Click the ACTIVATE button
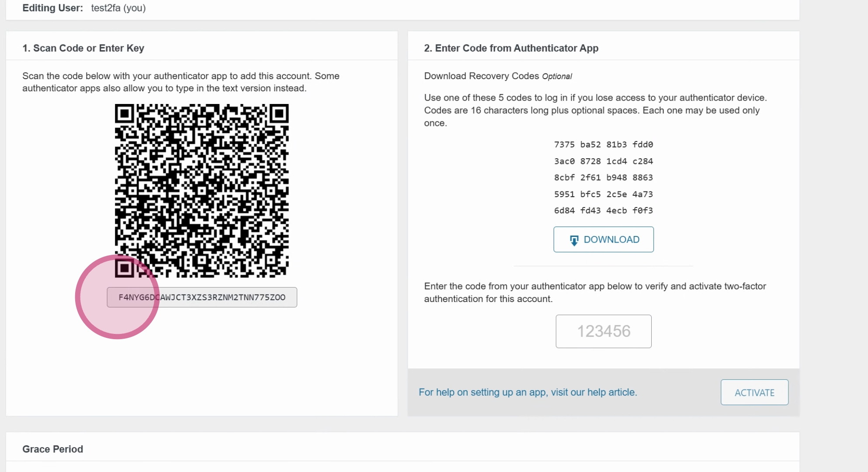868x472 pixels. coord(754,392)
